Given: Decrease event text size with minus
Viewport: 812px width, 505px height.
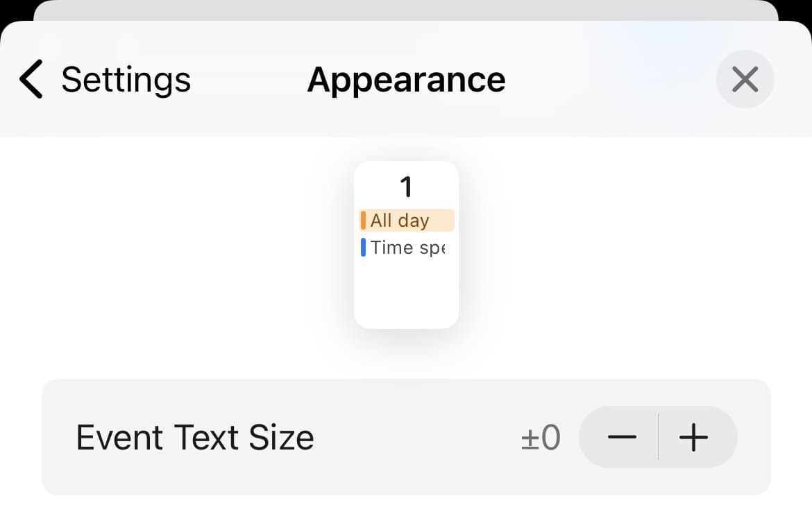Looking at the screenshot, I should tap(621, 437).
